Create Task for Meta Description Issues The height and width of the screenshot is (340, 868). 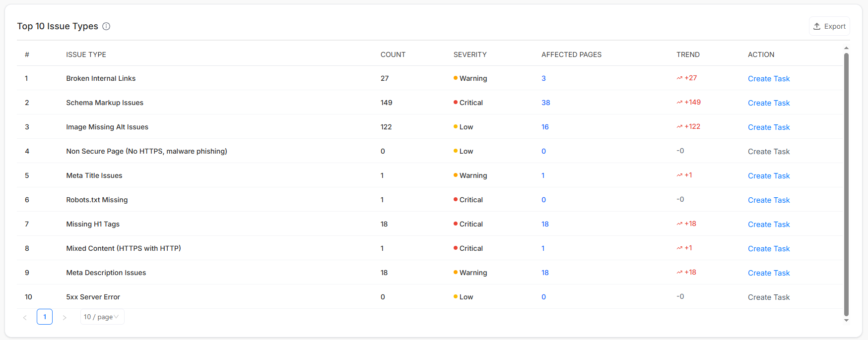tap(769, 273)
